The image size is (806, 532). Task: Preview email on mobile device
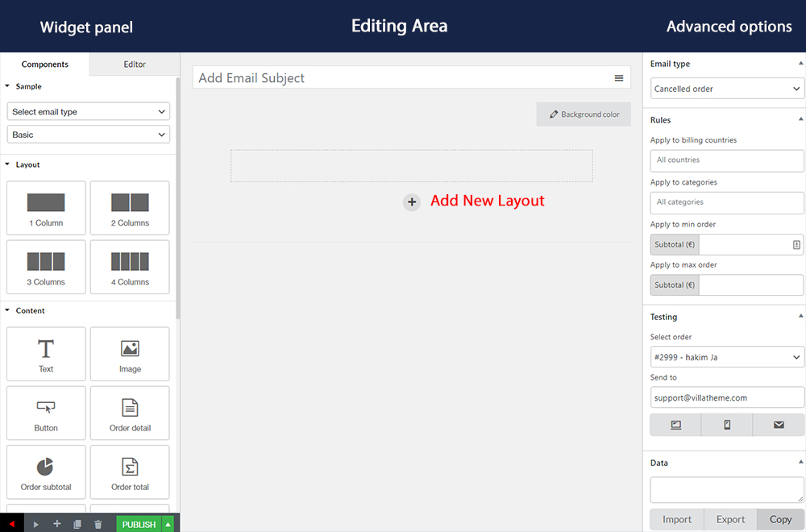point(726,424)
